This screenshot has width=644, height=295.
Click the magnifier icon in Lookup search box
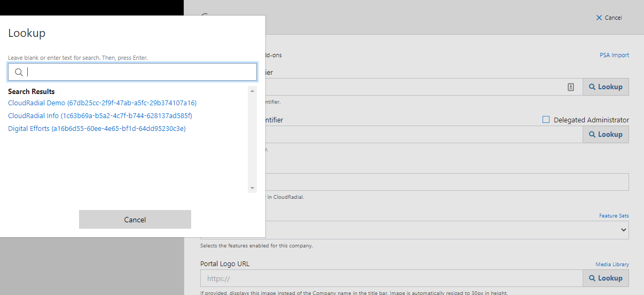19,72
